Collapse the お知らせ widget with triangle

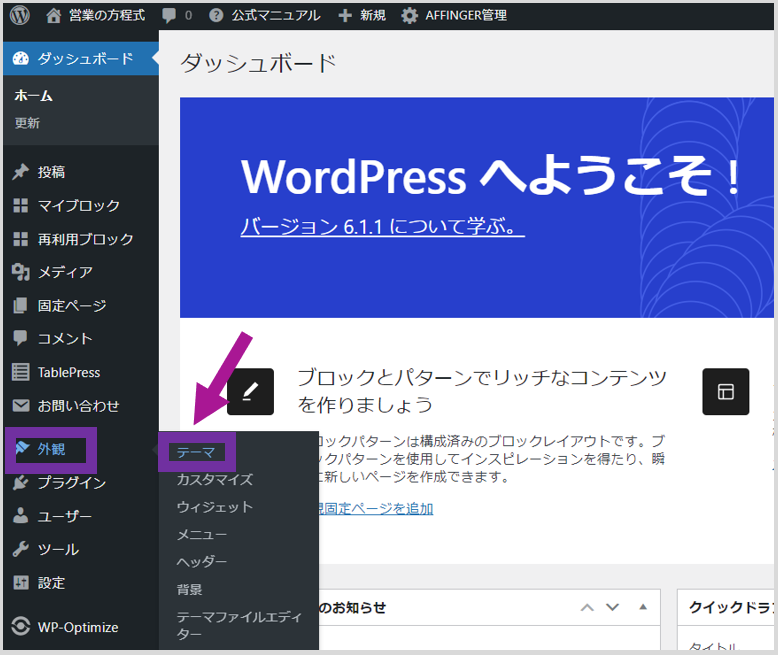coord(643,607)
